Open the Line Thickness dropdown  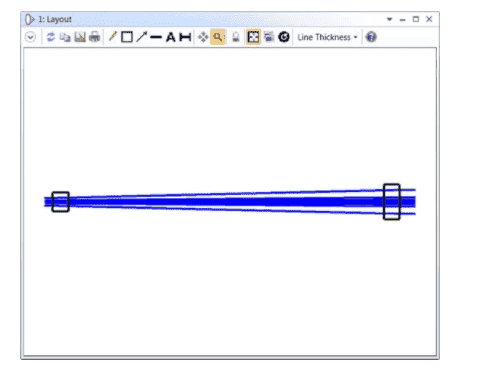[x=327, y=37]
